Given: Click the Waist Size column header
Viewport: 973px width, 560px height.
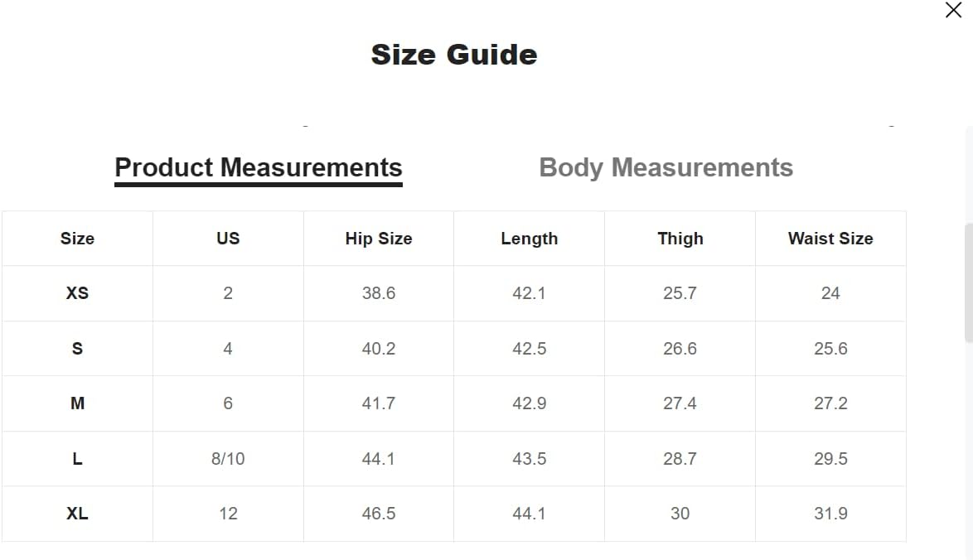Looking at the screenshot, I should 830,239.
